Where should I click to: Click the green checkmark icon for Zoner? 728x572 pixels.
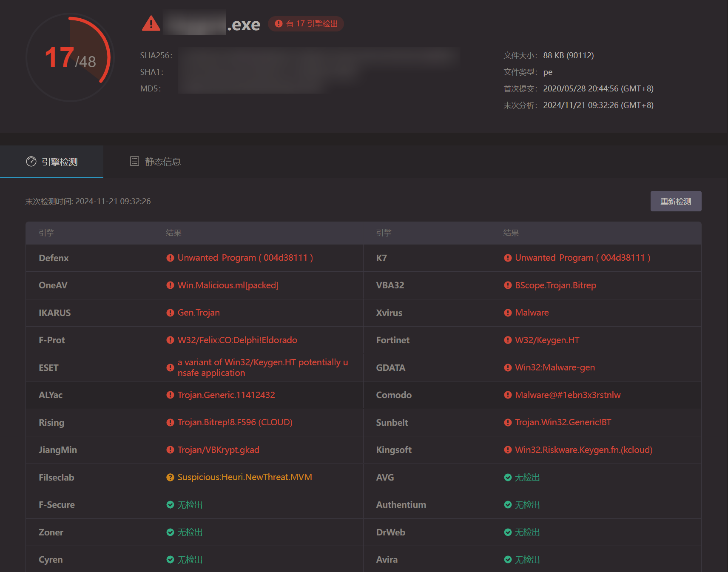170,532
